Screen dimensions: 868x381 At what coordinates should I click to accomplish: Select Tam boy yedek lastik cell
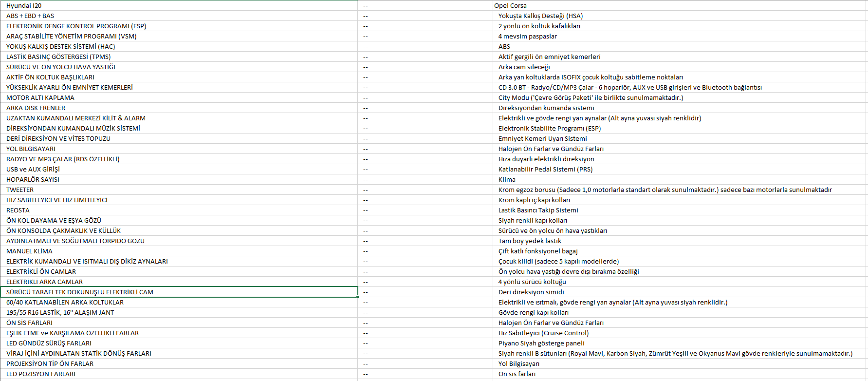(x=680, y=241)
